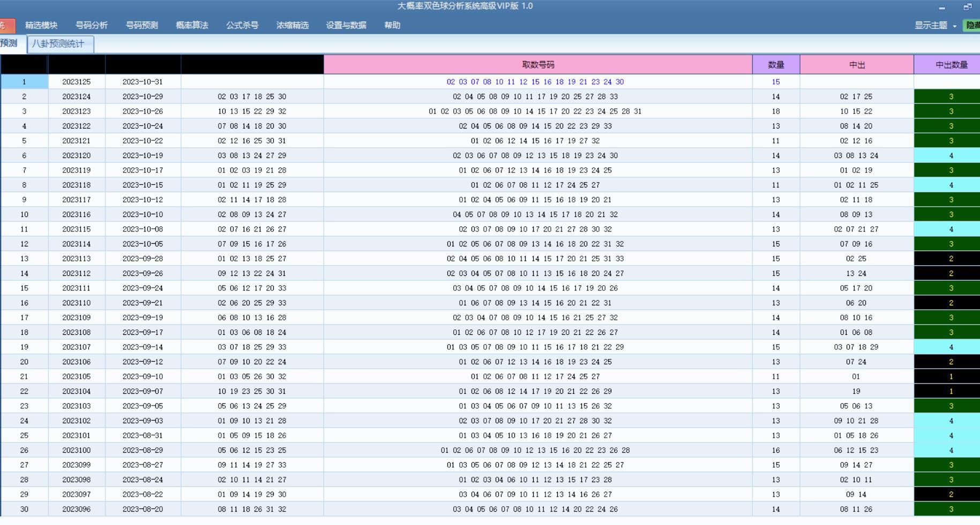Open the 帮助 menu

tap(392, 25)
